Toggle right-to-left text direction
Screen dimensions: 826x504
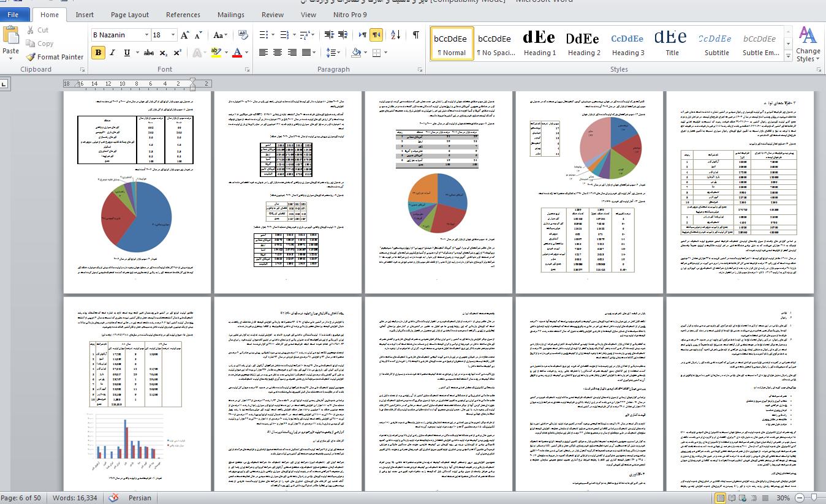[x=377, y=35]
